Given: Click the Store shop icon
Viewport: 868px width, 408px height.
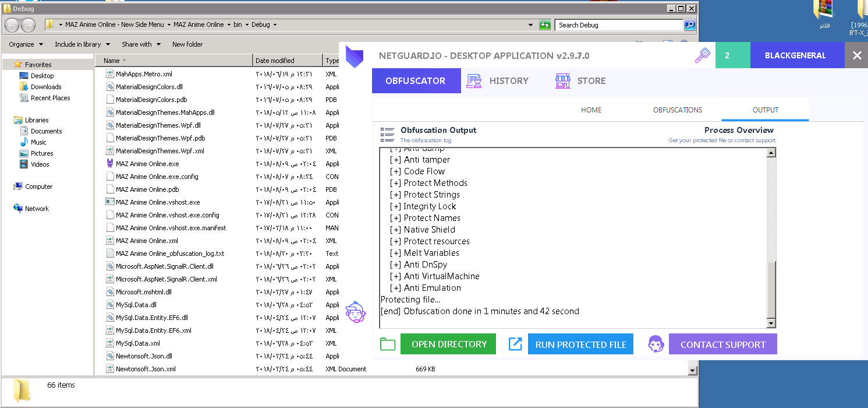Looking at the screenshot, I should [562, 81].
